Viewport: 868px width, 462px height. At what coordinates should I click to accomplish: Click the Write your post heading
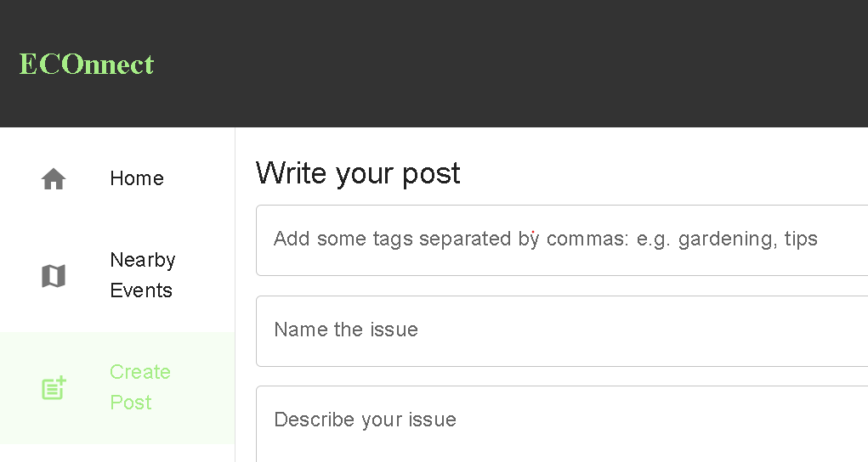pyautogui.click(x=358, y=173)
